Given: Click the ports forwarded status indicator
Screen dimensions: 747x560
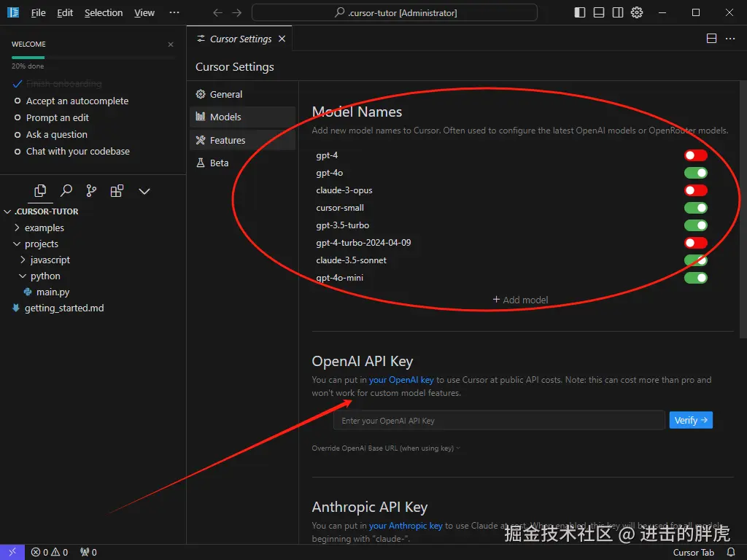Looking at the screenshot, I should pyautogui.click(x=88, y=553).
